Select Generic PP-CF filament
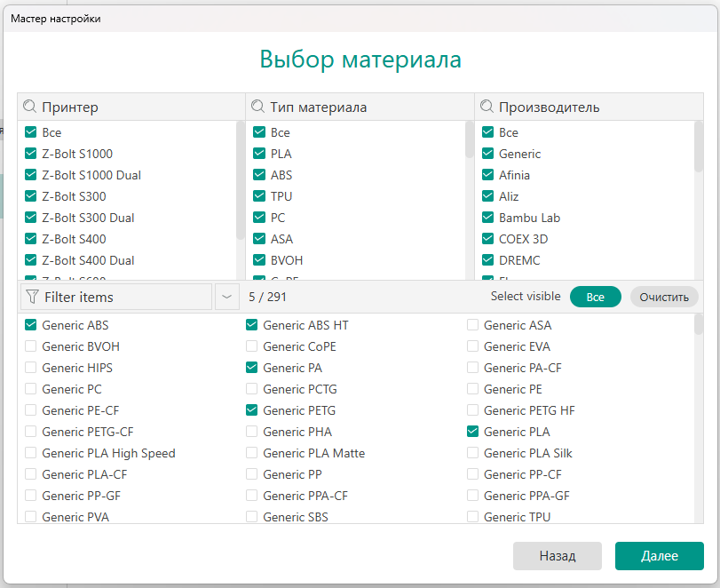 coord(472,474)
